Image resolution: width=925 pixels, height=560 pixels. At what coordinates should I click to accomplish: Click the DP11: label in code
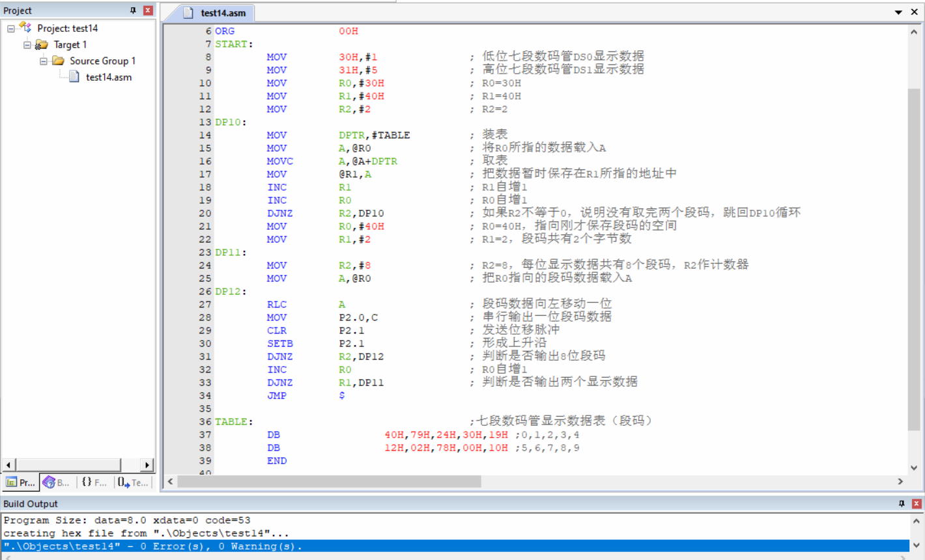click(231, 253)
